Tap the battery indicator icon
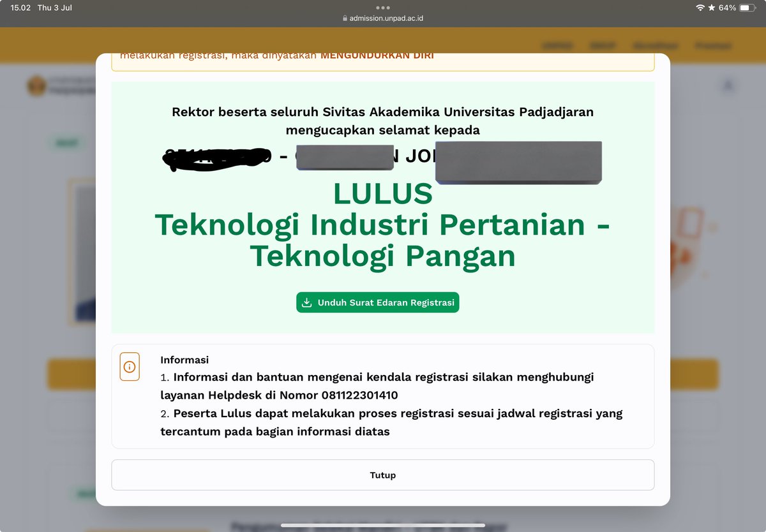766x532 pixels. (x=747, y=8)
